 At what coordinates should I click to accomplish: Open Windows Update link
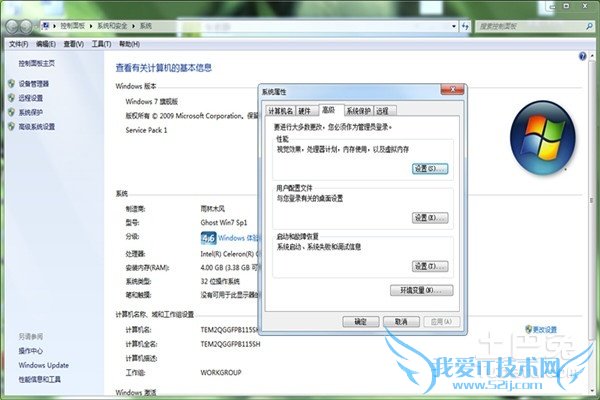44,365
